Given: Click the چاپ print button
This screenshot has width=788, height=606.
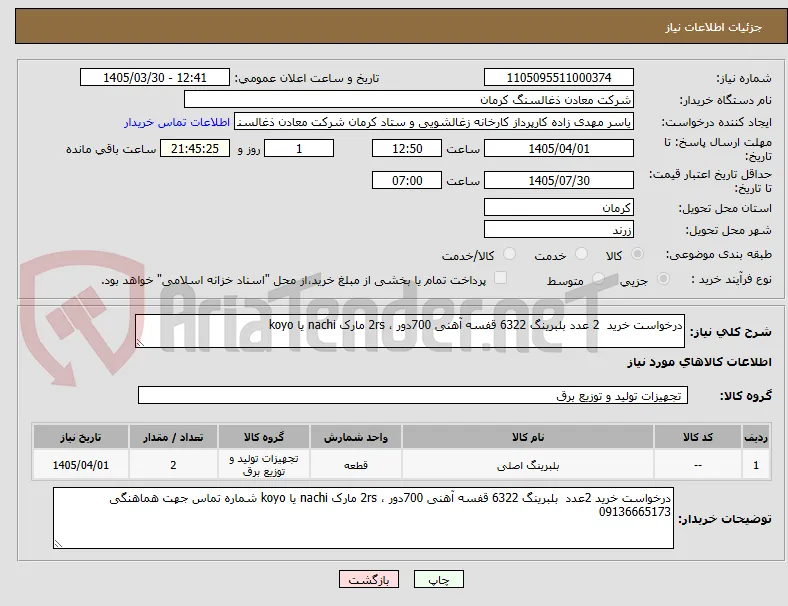Looking at the screenshot, I should point(439,579).
